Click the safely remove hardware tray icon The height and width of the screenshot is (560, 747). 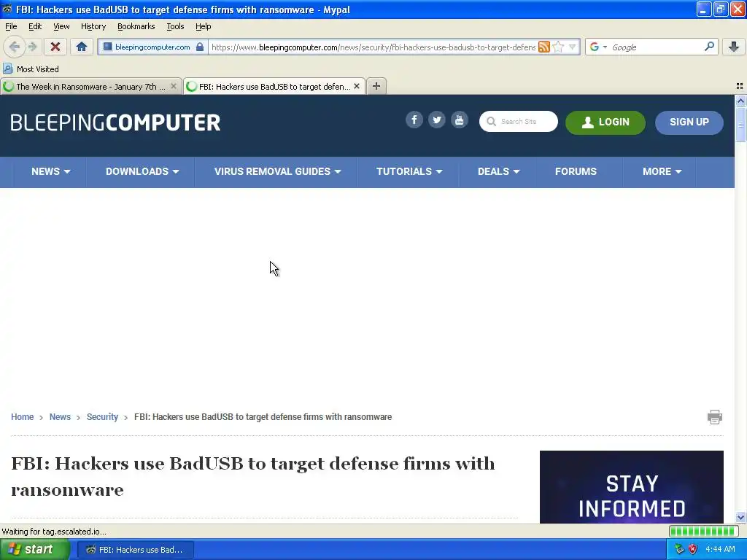(679, 549)
